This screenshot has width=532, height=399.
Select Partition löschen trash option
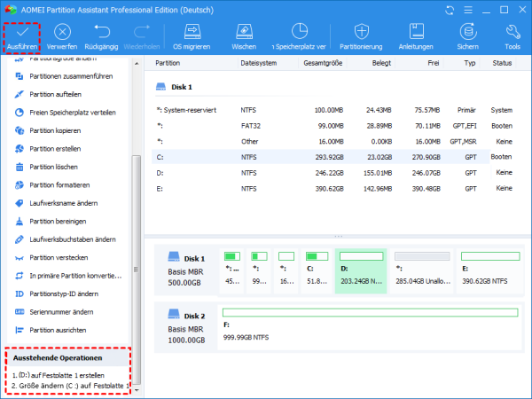(x=46, y=167)
